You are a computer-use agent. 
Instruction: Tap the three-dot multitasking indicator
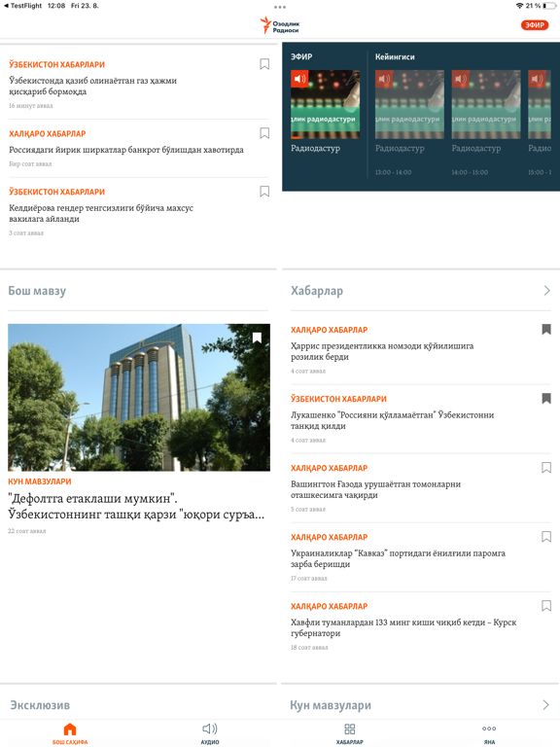coord(280,7)
